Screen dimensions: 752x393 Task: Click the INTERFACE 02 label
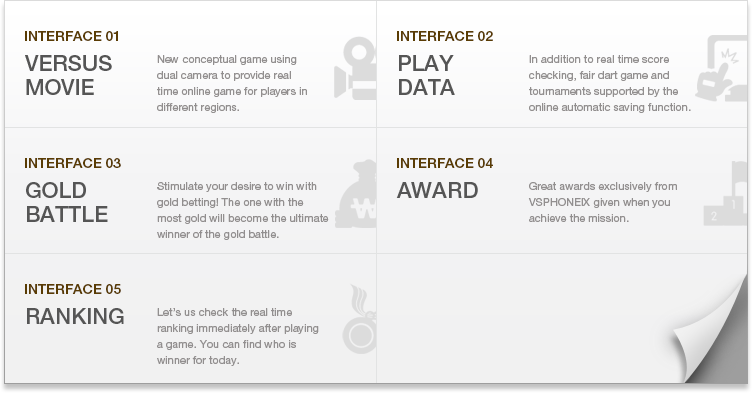point(445,36)
